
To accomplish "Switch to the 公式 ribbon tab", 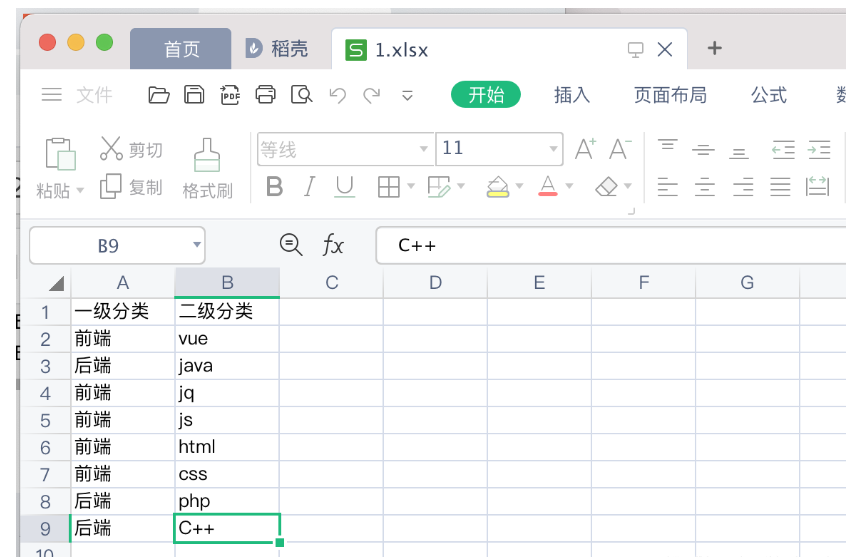I will [769, 95].
